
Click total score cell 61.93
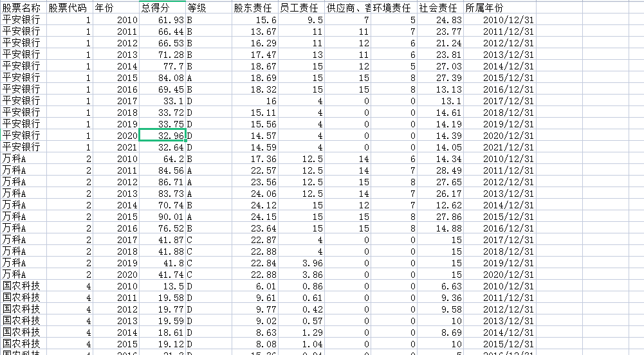[x=162, y=20]
